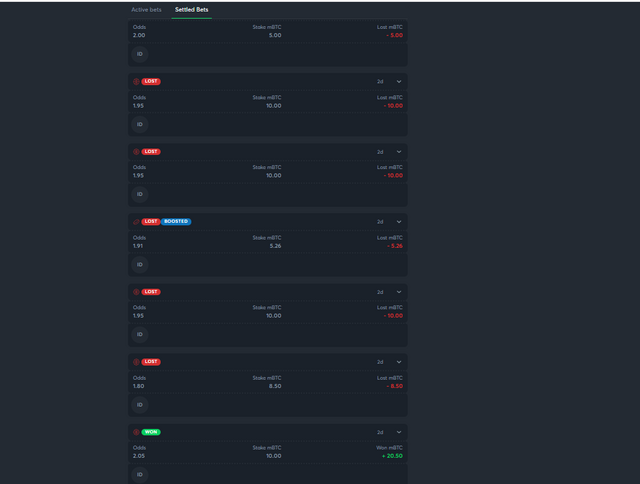Click sport icon on the 1.80 odds bet

point(136,362)
